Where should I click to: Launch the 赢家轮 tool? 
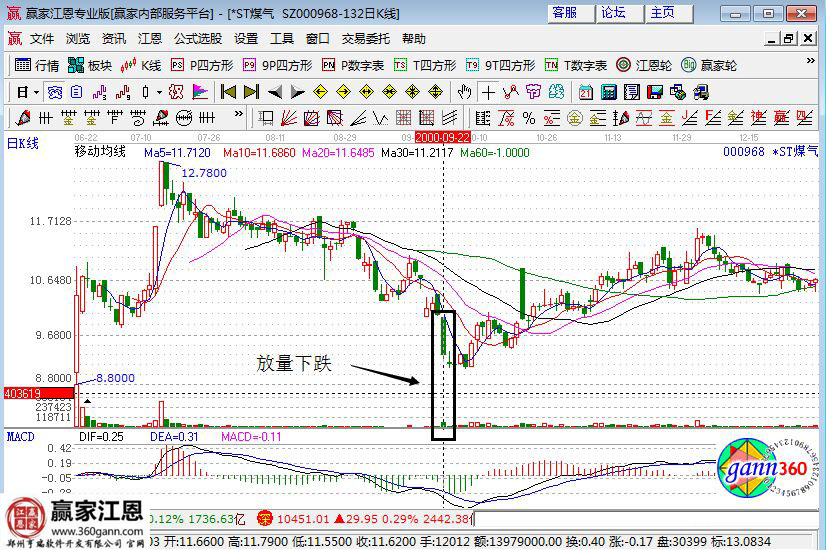(709, 65)
